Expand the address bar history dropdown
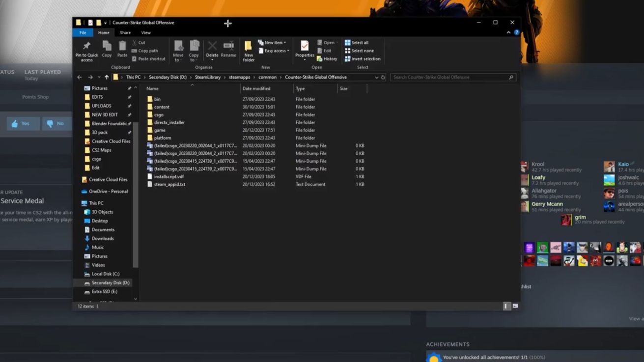 (x=377, y=77)
